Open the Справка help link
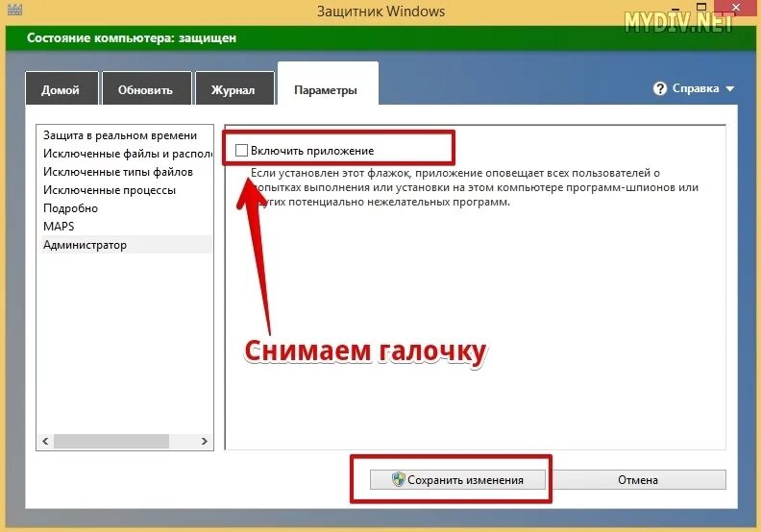761x532 pixels. point(695,88)
